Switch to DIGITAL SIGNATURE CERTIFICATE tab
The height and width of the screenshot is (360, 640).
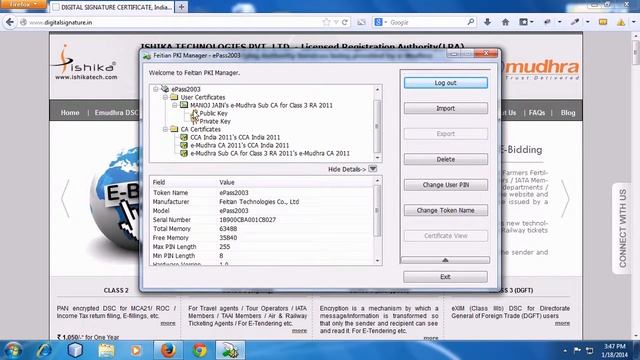[112, 7]
